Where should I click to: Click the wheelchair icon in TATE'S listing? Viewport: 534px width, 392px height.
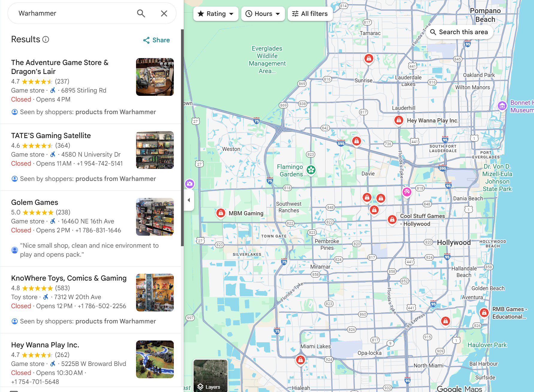pos(53,155)
